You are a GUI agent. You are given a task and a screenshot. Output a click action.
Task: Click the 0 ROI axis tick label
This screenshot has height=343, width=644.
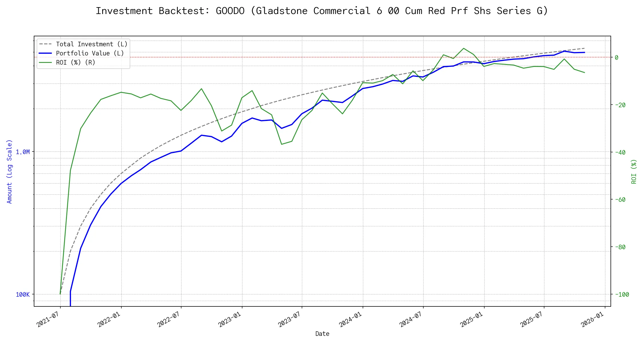click(x=617, y=58)
